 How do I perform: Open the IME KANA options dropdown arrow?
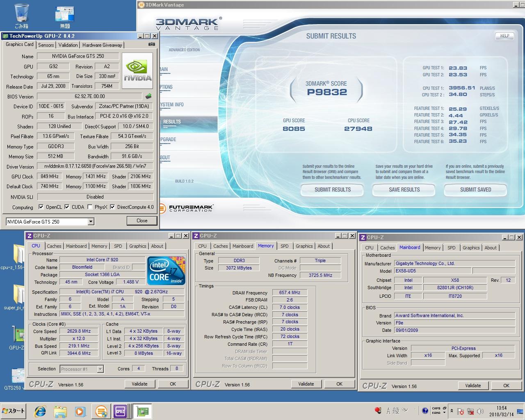[x=444, y=413]
